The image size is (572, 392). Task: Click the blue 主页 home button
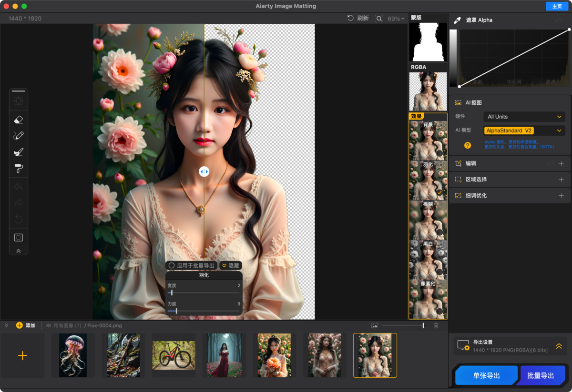(557, 6)
